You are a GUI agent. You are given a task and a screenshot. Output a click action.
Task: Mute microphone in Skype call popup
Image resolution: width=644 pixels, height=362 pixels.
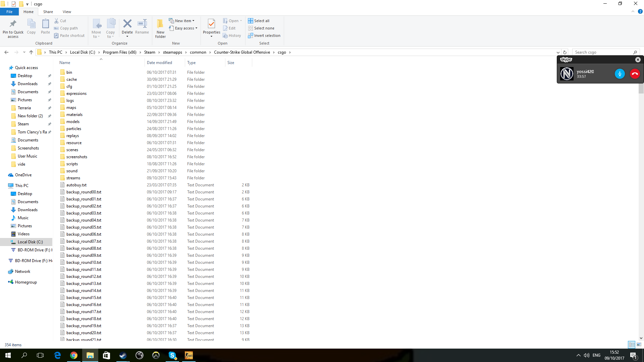[x=620, y=74]
